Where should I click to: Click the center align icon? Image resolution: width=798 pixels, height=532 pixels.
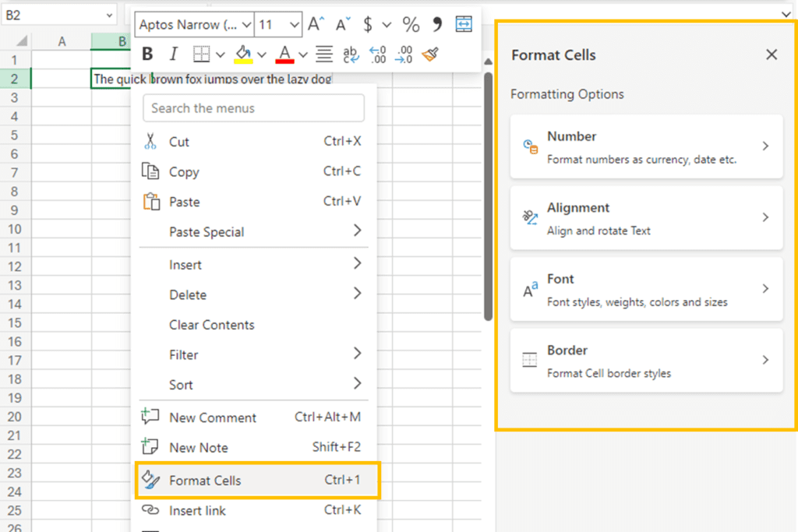tap(324, 54)
